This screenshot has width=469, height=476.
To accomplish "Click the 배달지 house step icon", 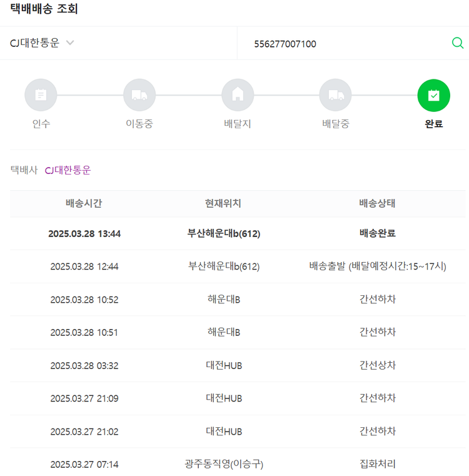I will pos(238,95).
